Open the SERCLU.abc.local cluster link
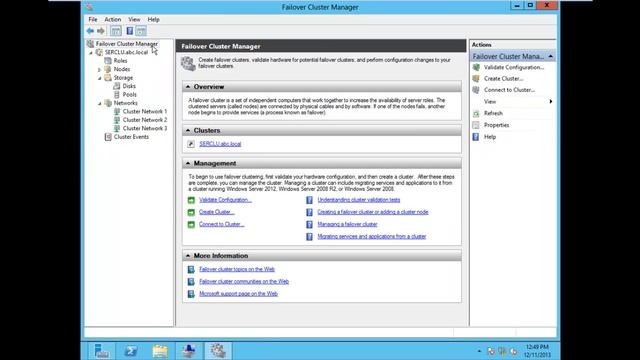 pyautogui.click(x=220, y=144)
